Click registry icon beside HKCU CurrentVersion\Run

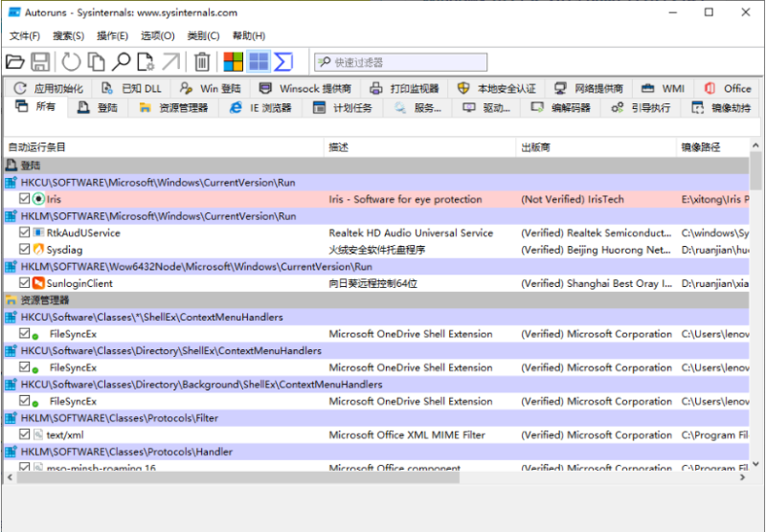pos(11,183)
